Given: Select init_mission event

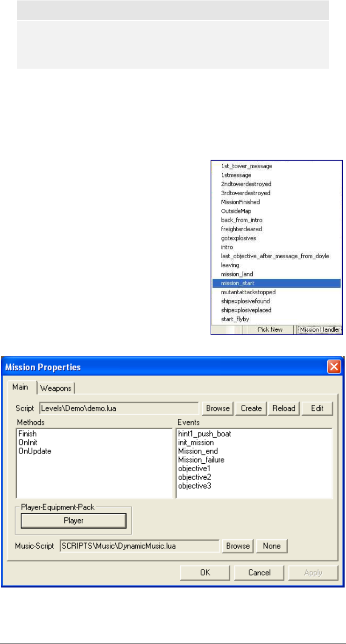Looking at the screenshot, I should (x=196, y=443).
